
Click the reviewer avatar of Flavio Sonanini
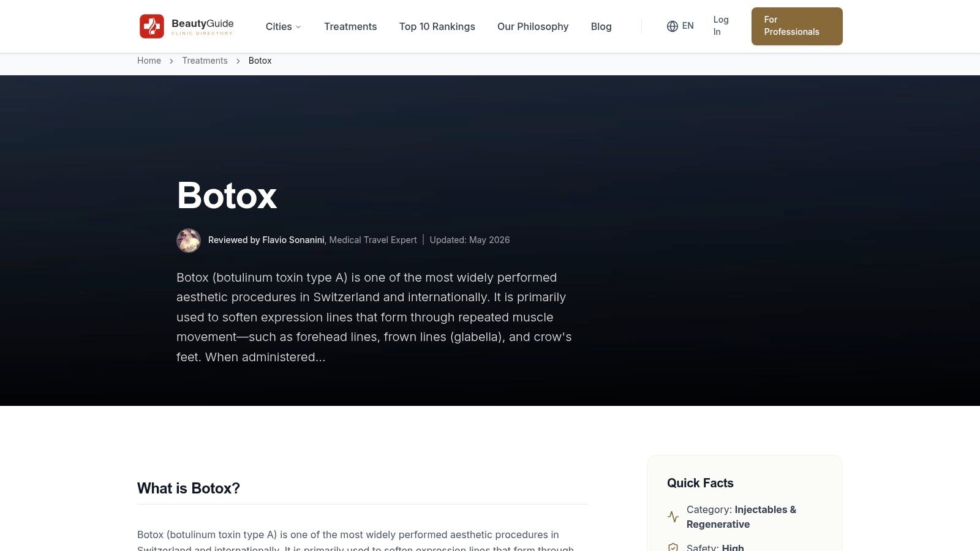(189, 241)
